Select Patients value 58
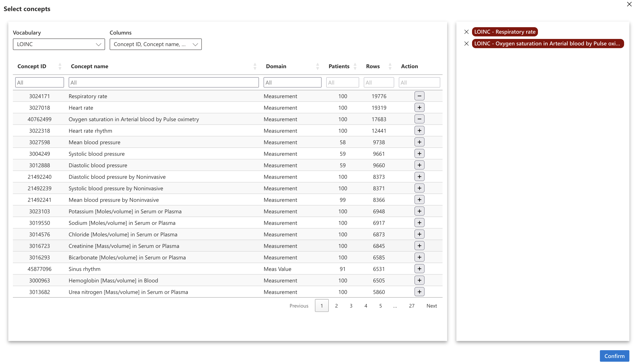This screenshot has width=634, height=364. [x=343, y=142]
